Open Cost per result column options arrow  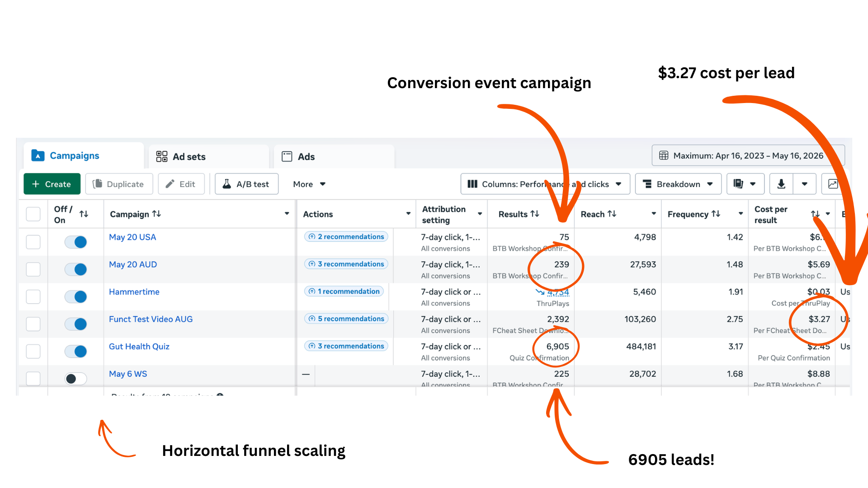tap(828, 214)
